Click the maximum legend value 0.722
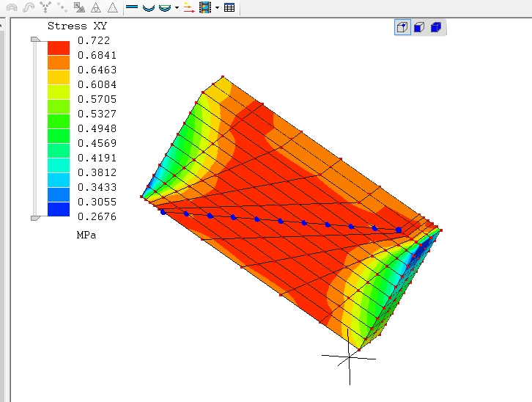Screen dimensions: 532x402 pyautogui.click(x=94, y=40)
